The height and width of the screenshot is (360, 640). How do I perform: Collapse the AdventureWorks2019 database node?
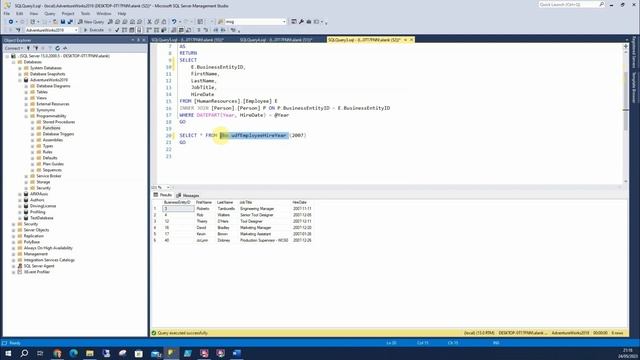click(x=20, y=80)
